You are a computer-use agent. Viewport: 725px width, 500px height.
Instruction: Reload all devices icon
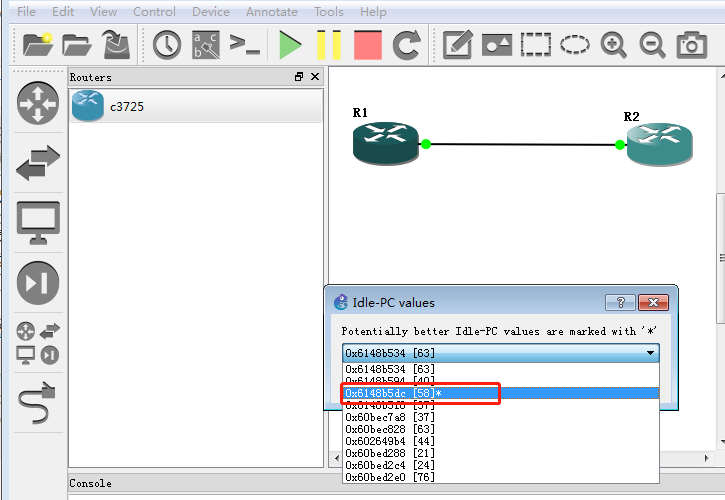pyautogui.click(x=406, y=45)
